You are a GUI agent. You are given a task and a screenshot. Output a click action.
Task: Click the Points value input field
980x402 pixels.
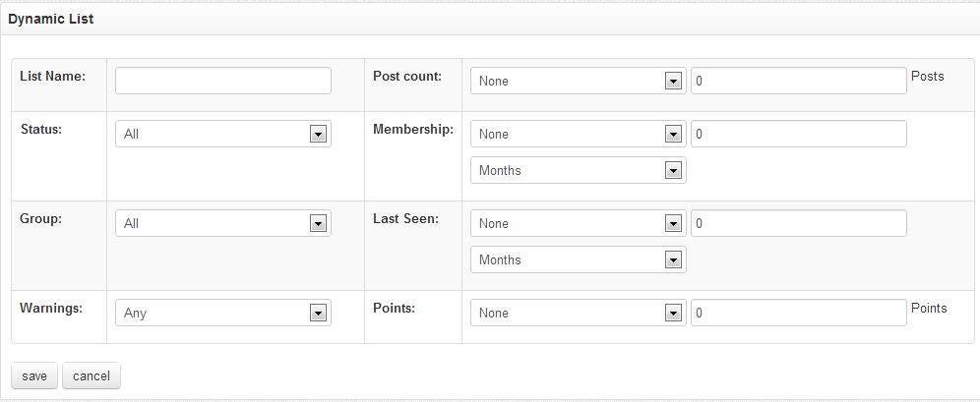799,313
